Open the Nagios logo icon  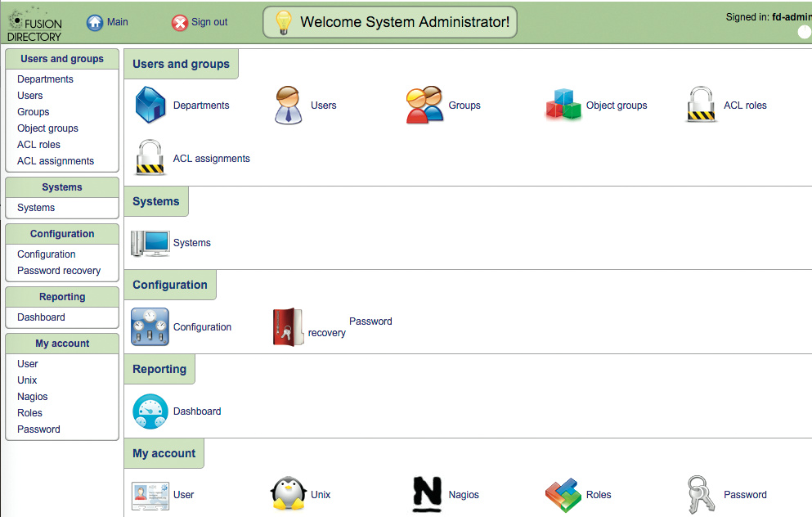[426, 494]
